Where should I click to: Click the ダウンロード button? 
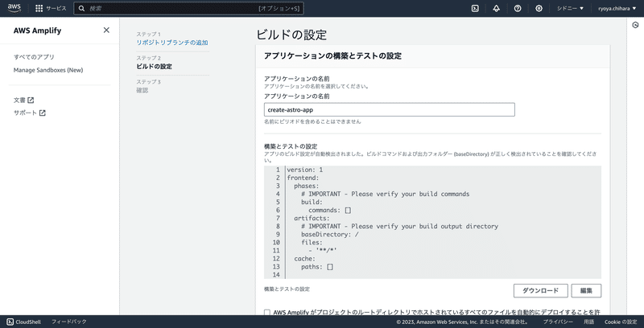click(x=540, y=291)
